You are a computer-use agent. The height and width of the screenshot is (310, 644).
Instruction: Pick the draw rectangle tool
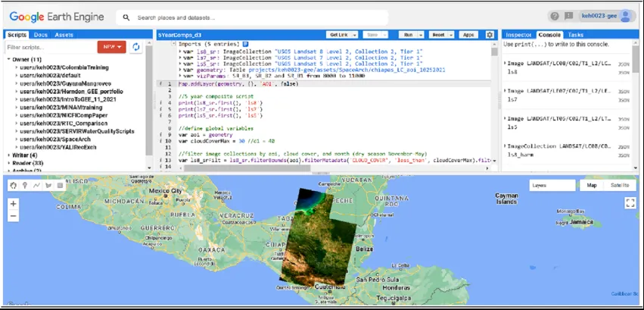[59, 186]
